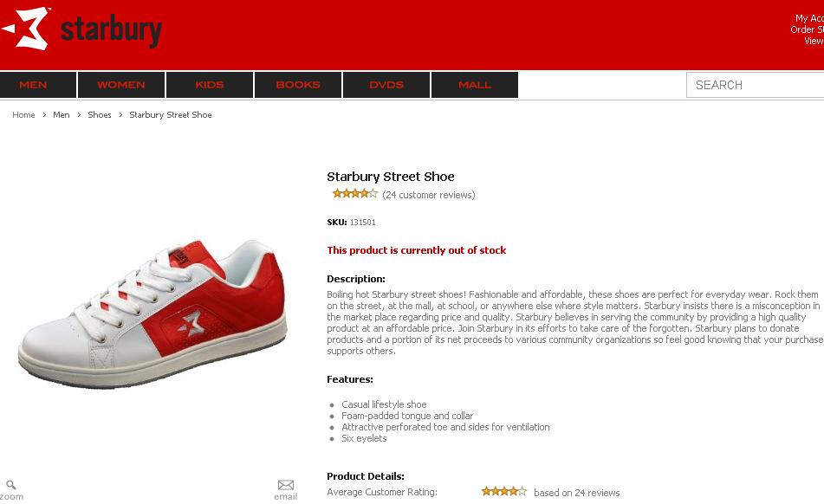Screen dimensions: 824x504
Task: Click the red Starbury shoe product image
Action: (x=152, y=314)
